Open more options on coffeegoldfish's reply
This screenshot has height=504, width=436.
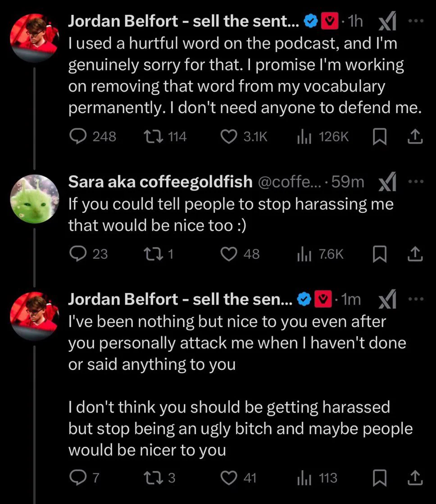(416, 182)
